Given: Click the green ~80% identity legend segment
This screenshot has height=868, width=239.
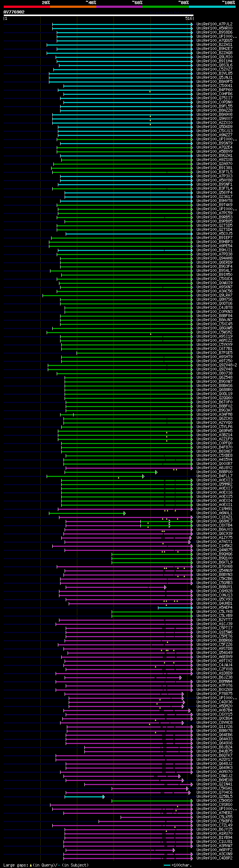Looking at the screenshot, I should pos(166,7).
